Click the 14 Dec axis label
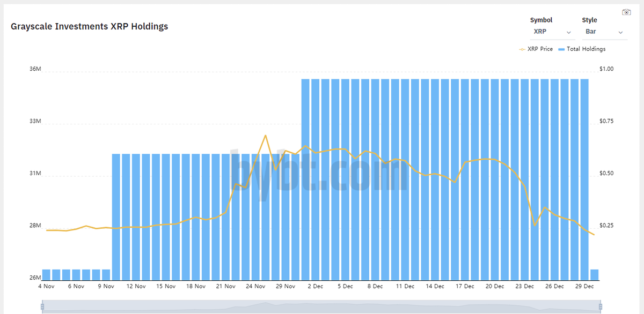 [435, 286]
